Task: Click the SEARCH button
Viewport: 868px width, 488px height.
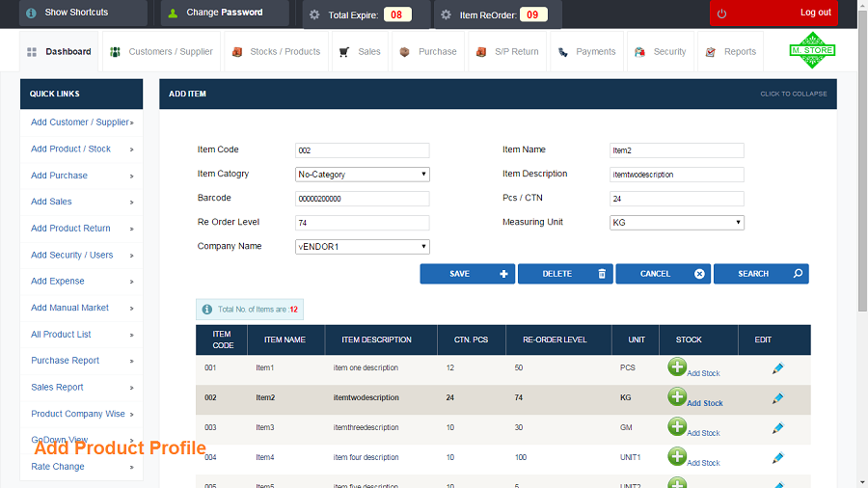Action: click(761, 274)
